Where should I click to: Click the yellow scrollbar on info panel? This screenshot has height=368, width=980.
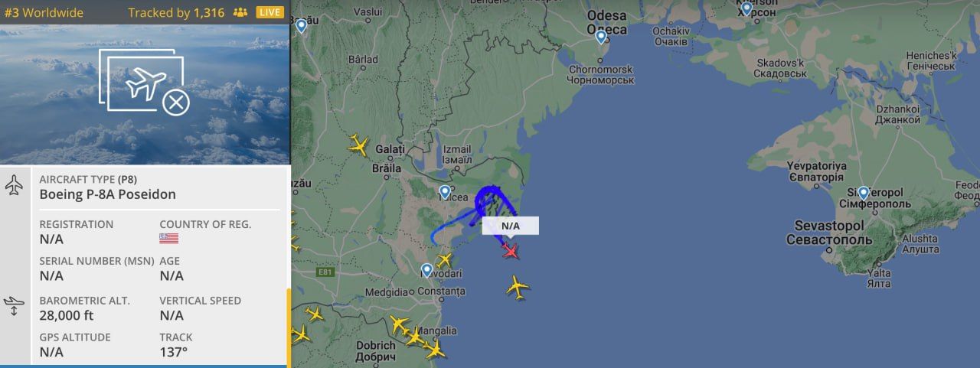289,327
